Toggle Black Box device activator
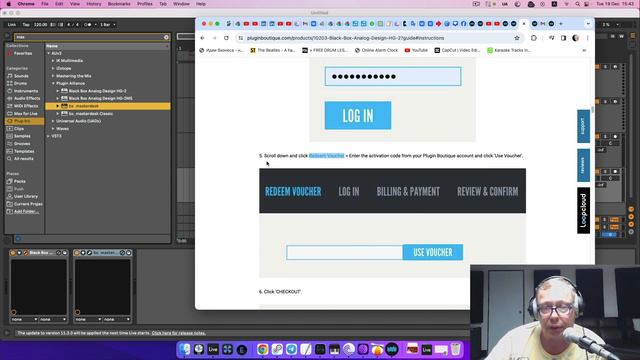This screenshot has width=640, height=360. [x=13, y=253]
